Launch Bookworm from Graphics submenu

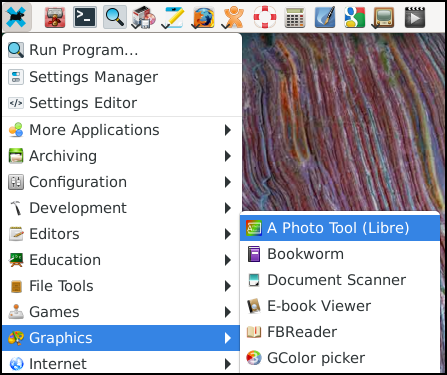[x=340, y=254]
